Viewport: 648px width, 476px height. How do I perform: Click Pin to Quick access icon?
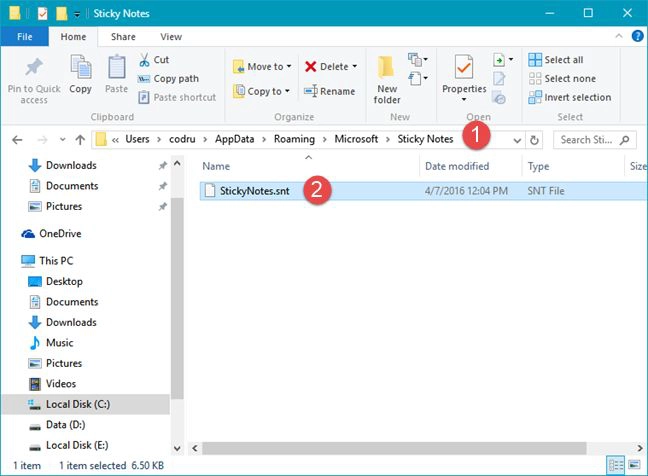34,67
